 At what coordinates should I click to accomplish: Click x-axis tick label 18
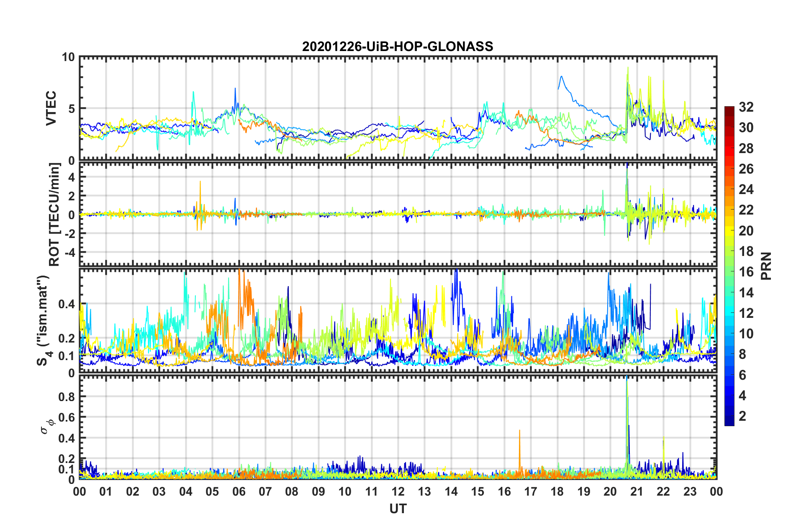(x=557, y=491)
